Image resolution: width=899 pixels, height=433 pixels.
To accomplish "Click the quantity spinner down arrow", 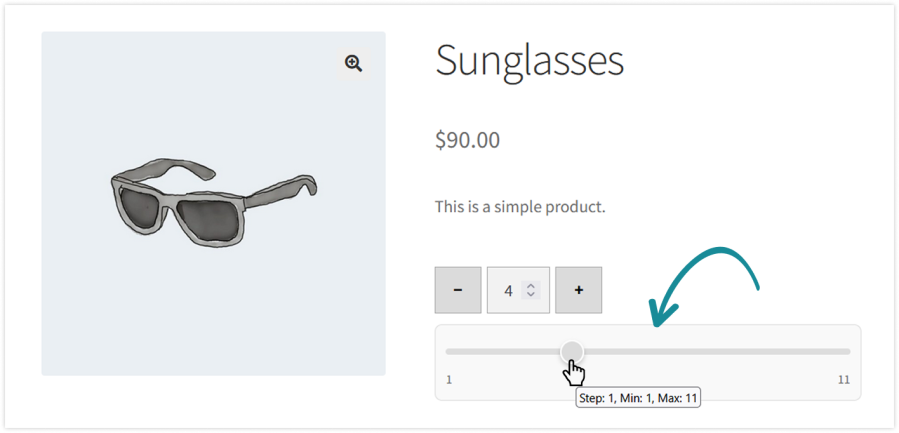I will (531, 295).
